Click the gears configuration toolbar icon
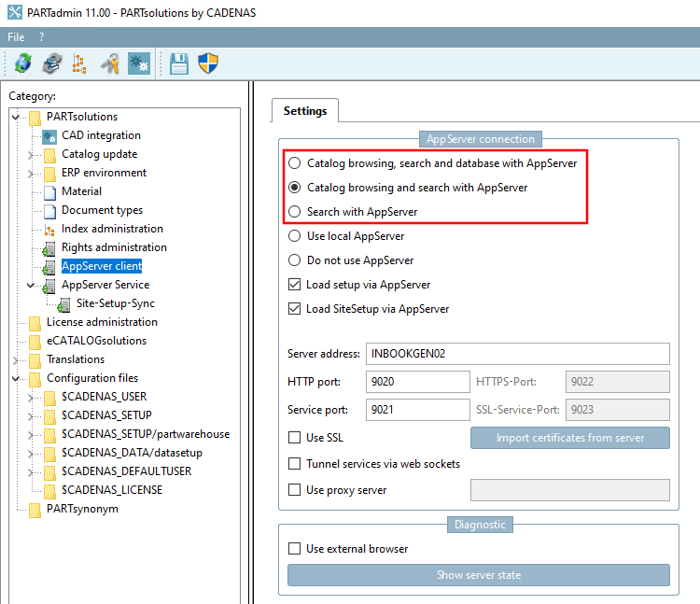This screenshot has height=604, width=700. (139, 63)
